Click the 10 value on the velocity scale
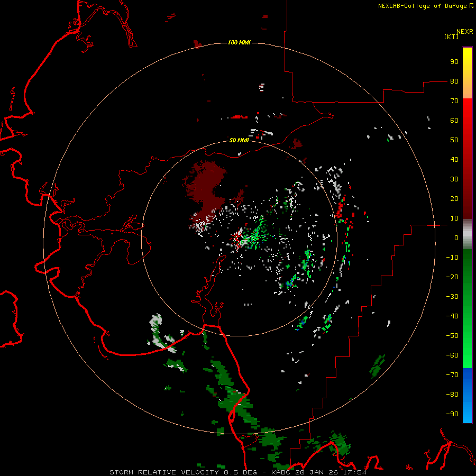Screen dimensions: 476x476 click(454, 218)
